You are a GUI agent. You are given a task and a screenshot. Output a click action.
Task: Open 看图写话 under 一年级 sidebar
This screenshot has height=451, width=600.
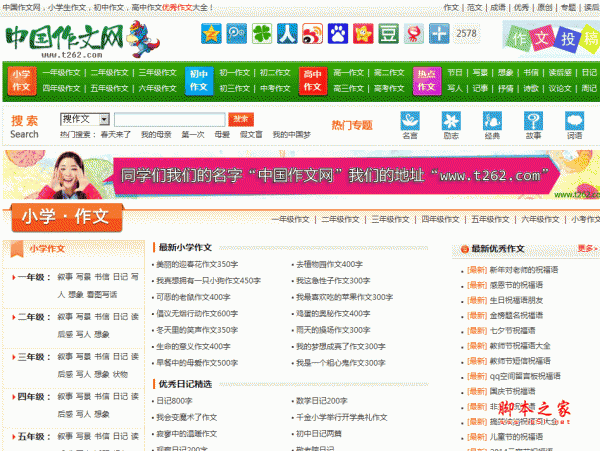[x=102, y=295]
